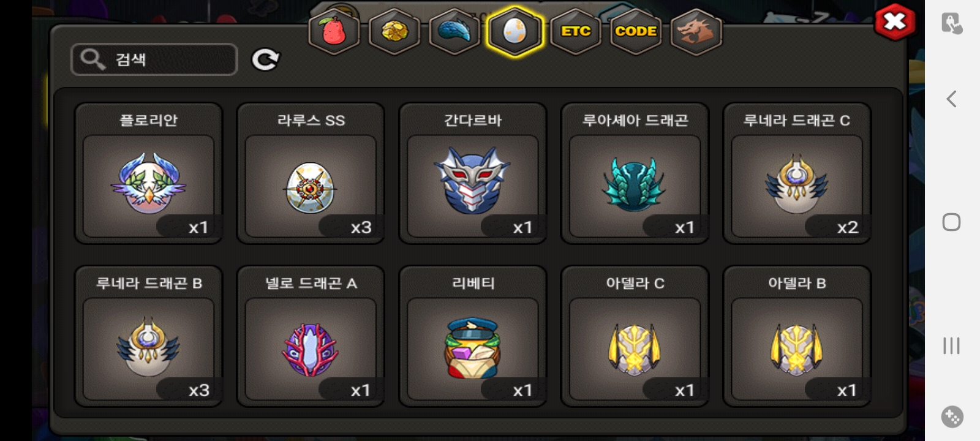Screen dimensions: 980x441
Task: Switch to the gold nugget category tab
Action: point(394,31)
